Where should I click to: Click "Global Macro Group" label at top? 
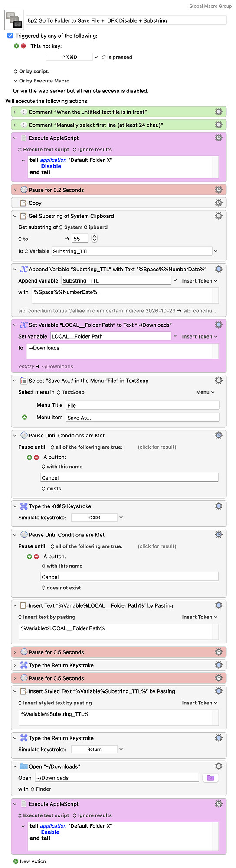tap(210, 6)
